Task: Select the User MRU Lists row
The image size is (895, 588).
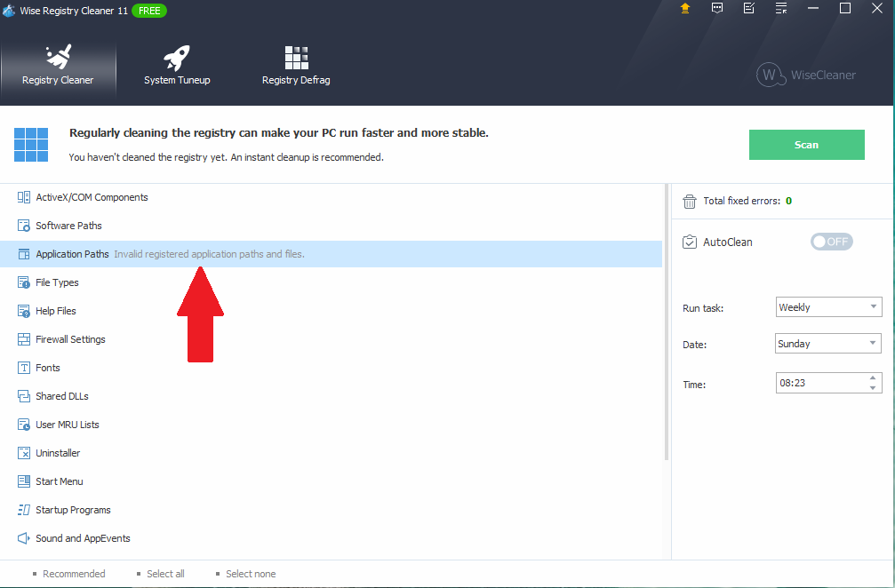Action: pos(331,425)
